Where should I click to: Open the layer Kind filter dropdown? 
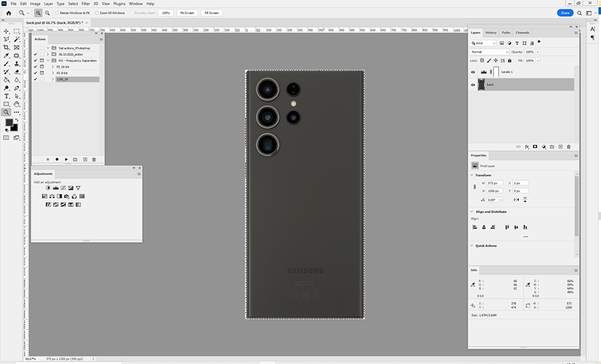click(x=483, y=43)
